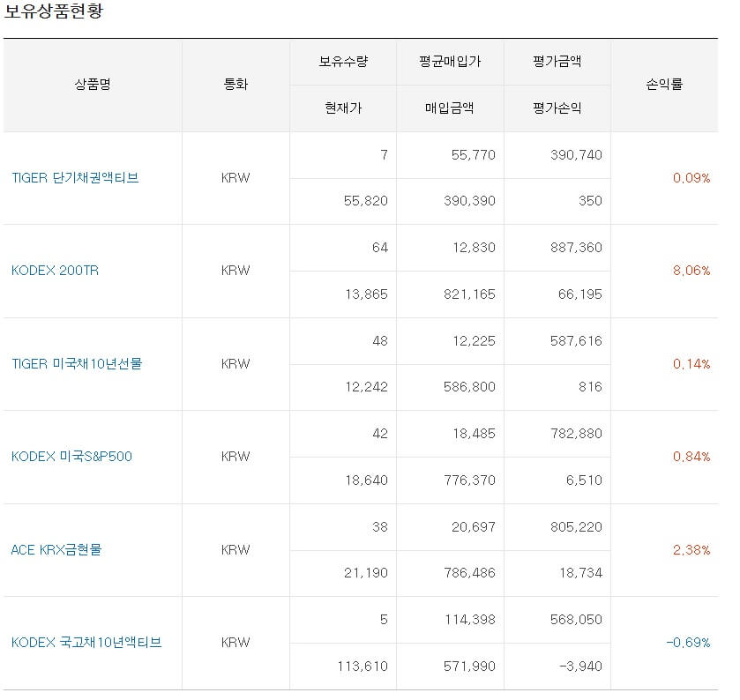Select the 보유상품현황 section title
The height and width of the screenshot is (700, 740).
(x=53, y=11)
